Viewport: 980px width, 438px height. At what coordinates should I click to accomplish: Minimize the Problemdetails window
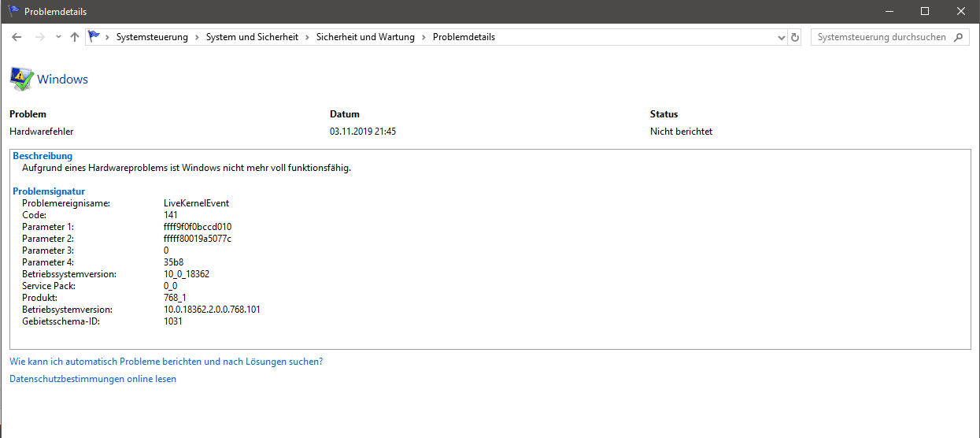(x=889, y=11)
